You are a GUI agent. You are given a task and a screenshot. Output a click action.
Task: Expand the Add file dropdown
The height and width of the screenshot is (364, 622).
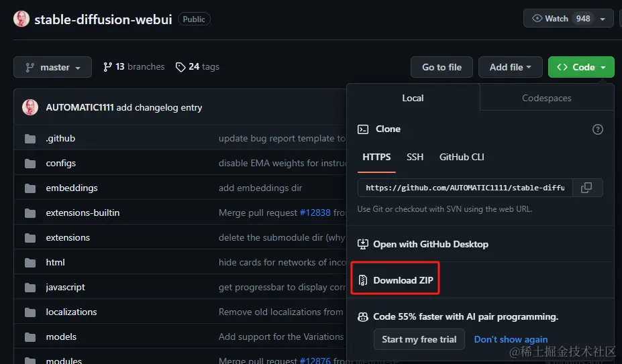510,67
